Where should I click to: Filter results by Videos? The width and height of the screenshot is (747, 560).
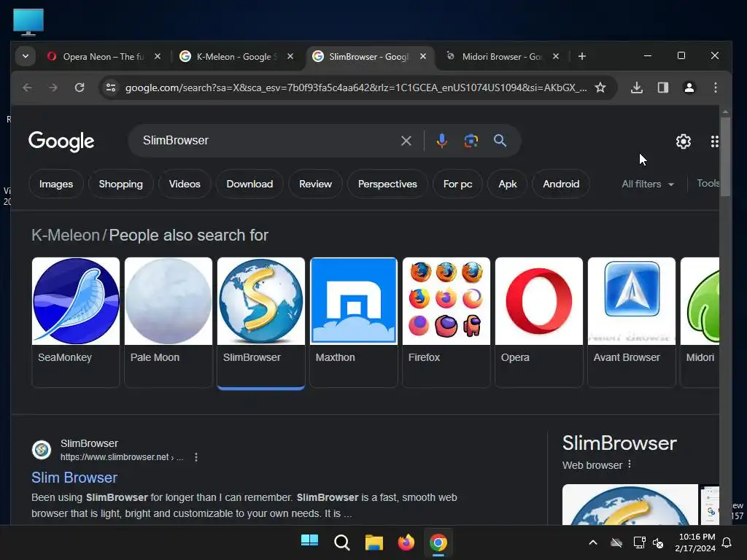[185, 184]
